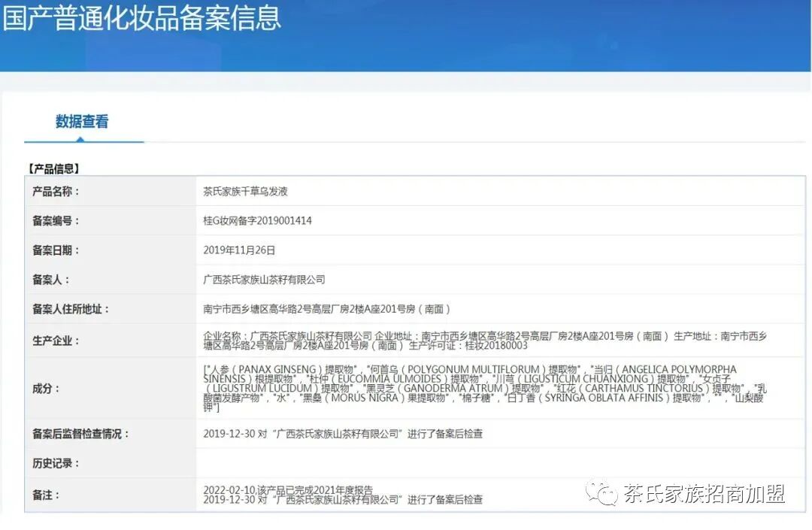Click the 备案编号 label

pos(56,221)
